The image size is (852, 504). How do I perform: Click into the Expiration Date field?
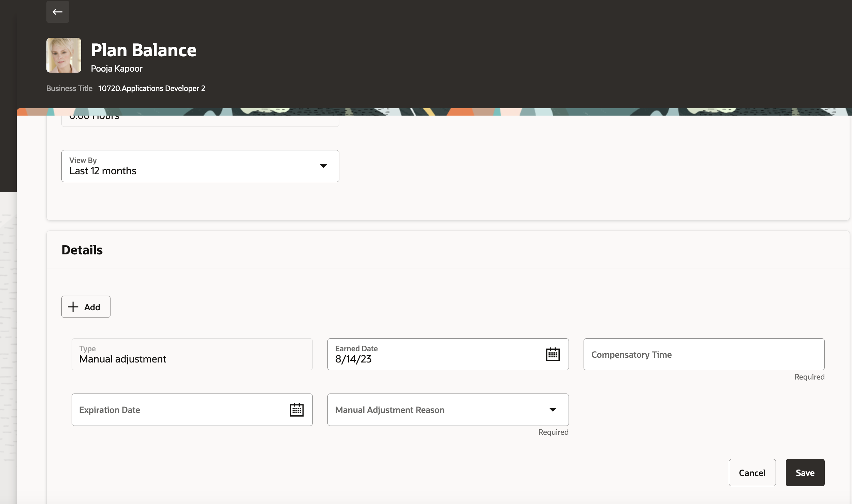pyautogui.click(x=177, y=410)
